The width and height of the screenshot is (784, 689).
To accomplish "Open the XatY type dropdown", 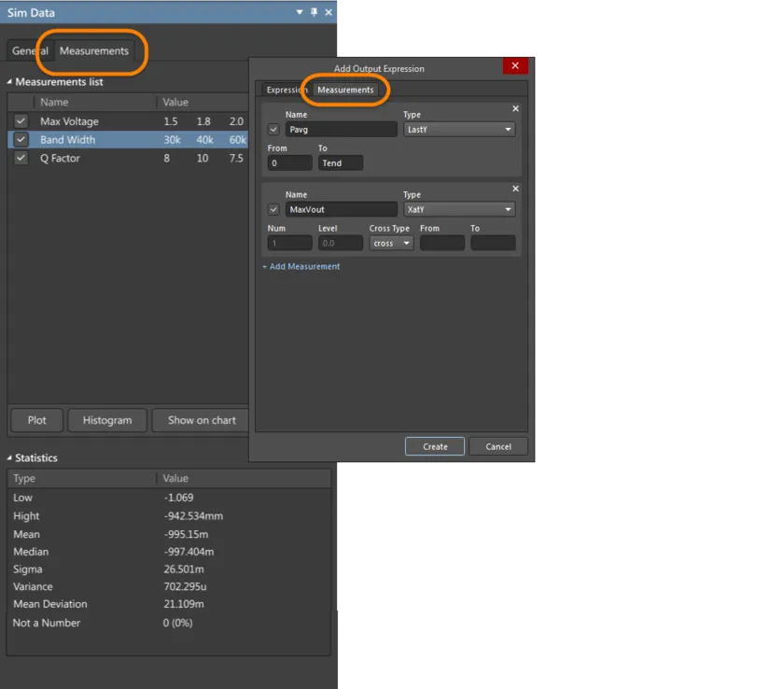I will 459,209.
